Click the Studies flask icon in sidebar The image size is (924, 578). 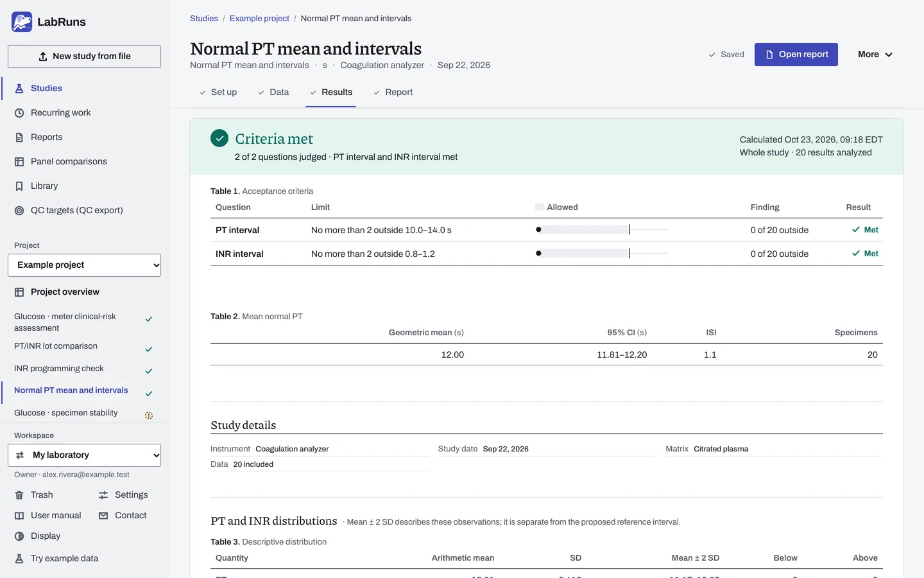pyautogui.click(x=19, y=89)
